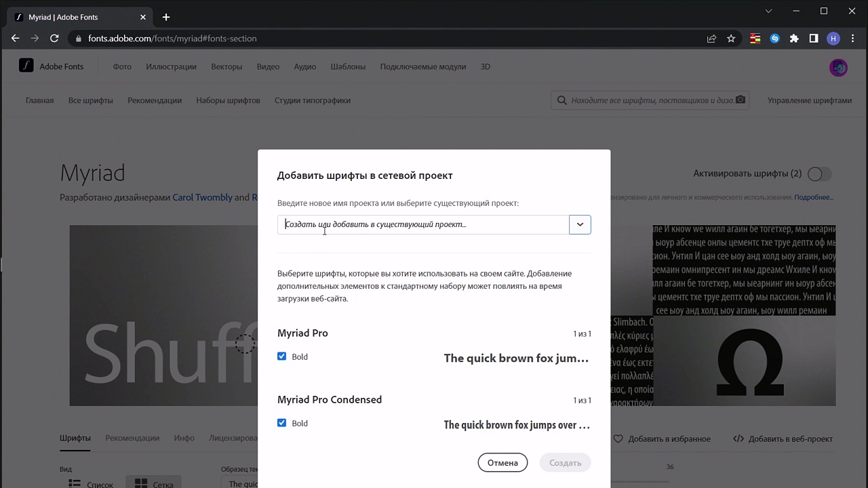The image size is (868, 488).
Task: Toggle browser side panel icon
Action: [814, 39]
